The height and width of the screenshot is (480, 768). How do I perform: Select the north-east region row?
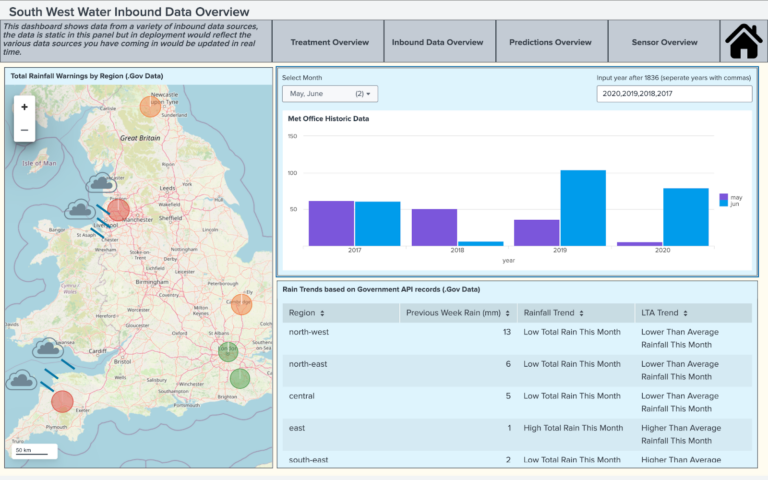tap(517, 370)
